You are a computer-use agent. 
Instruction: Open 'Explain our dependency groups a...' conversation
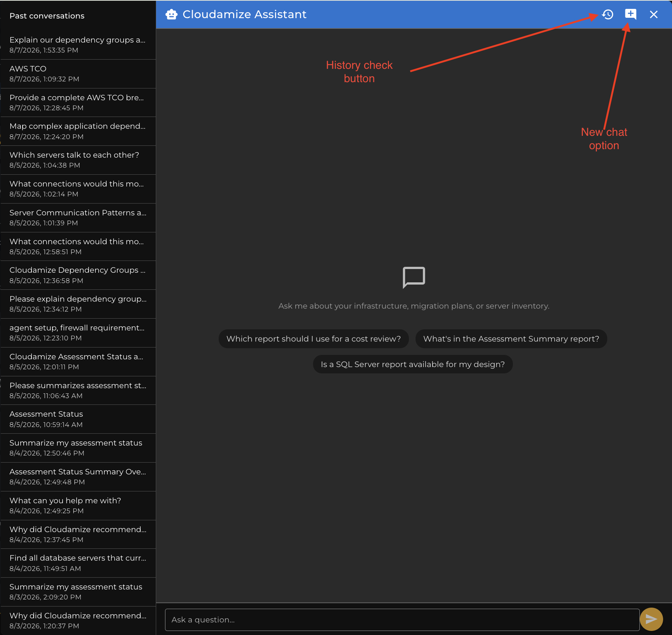pyautogui.click(x=78, y=45)
